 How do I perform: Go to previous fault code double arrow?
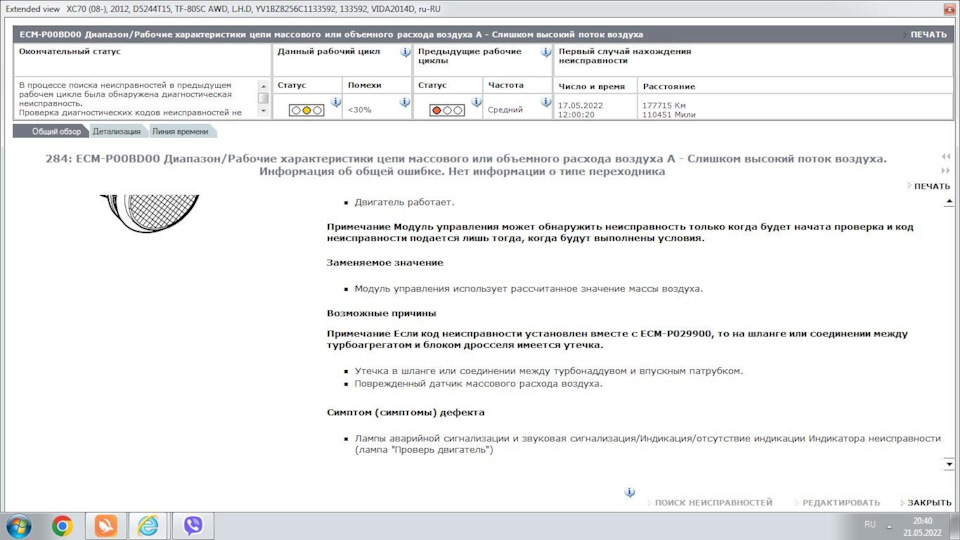pyautogui.click(x=946, y=157)
